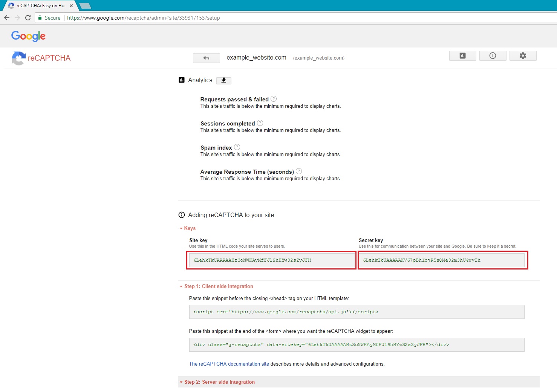Screen dimensions: 557x392
Task: Collapse the Keys section
Action: tap(187, 228)
